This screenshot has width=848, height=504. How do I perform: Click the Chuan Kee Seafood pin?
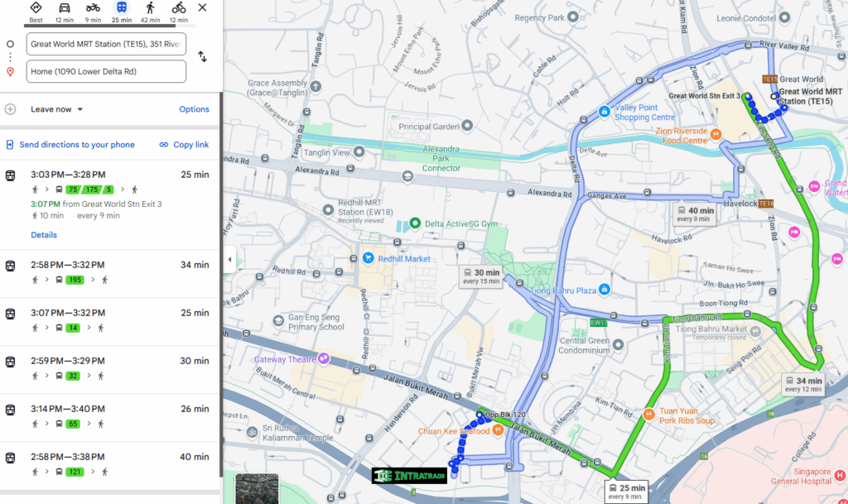(x=498, y=430)
